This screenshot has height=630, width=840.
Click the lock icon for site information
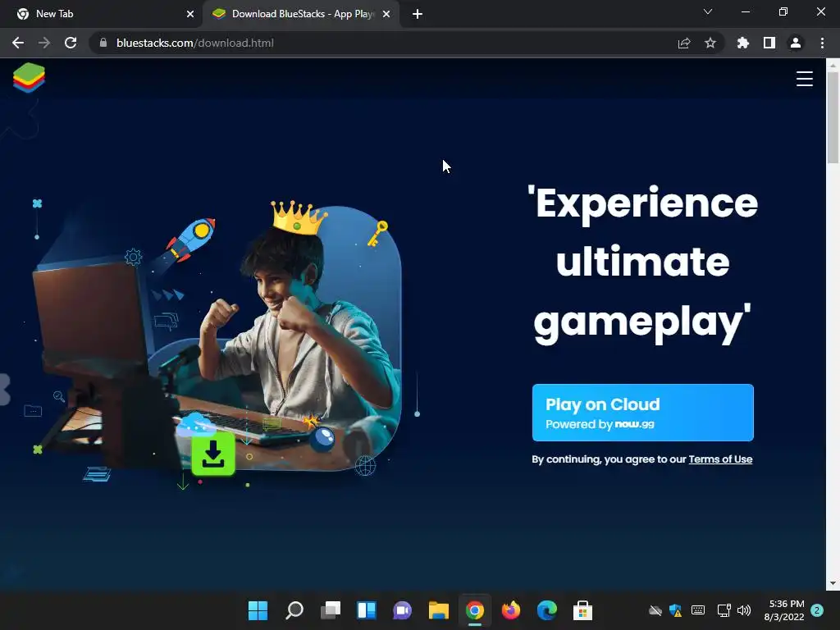(x=103, y=43)
